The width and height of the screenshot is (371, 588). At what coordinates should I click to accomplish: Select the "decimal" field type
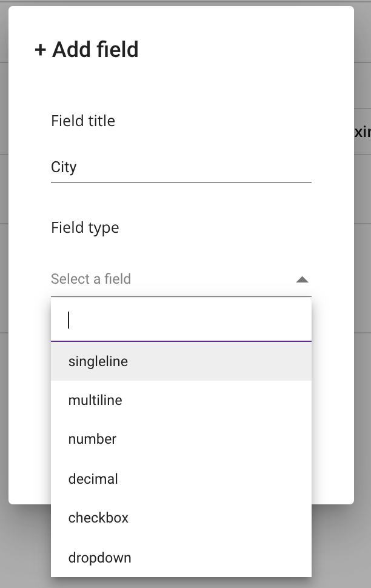[93, 478]
